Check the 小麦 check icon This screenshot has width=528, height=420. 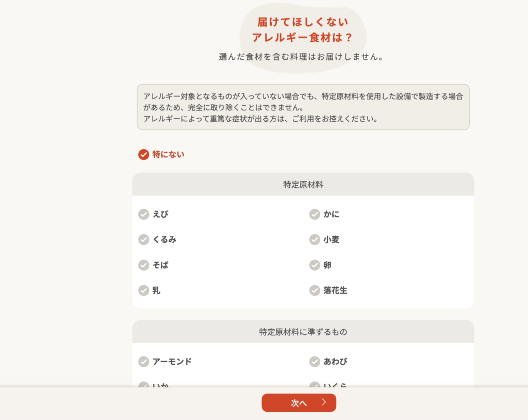click(315, 239)
